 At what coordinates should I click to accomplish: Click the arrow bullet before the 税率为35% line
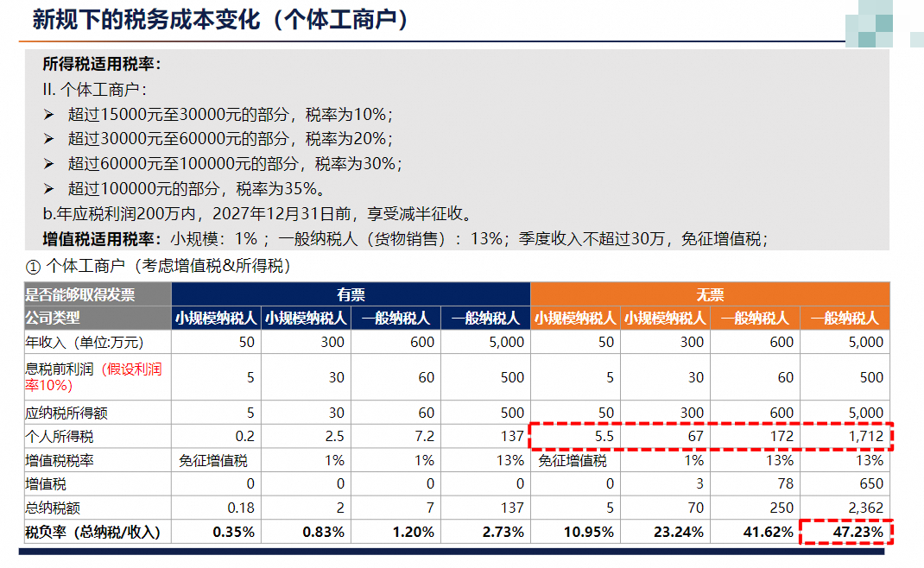pos(49,189)
